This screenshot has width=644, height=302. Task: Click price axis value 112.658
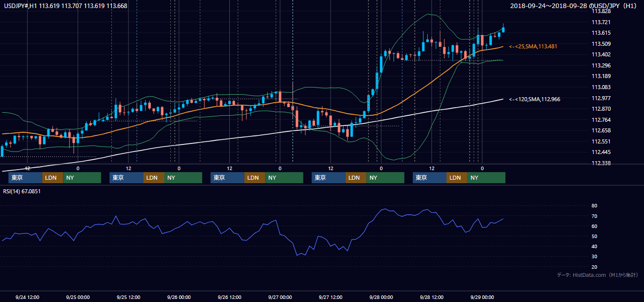(x=601, y=130)
